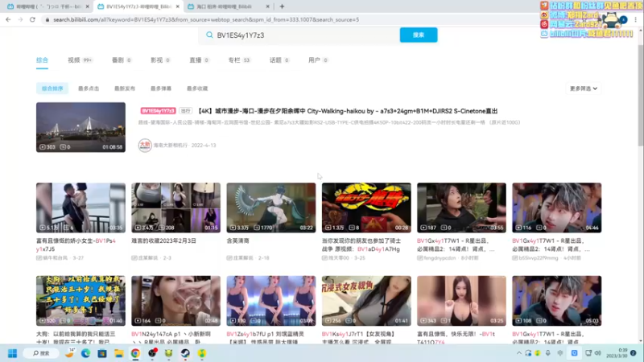Select the 综合 tab

(42, 60)
